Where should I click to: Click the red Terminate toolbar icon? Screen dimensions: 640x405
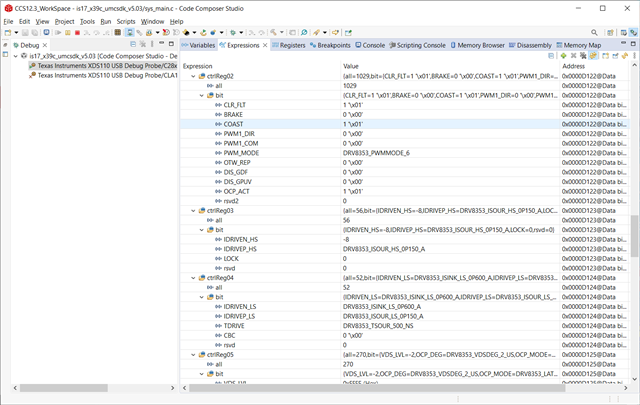tap(77, 32)
